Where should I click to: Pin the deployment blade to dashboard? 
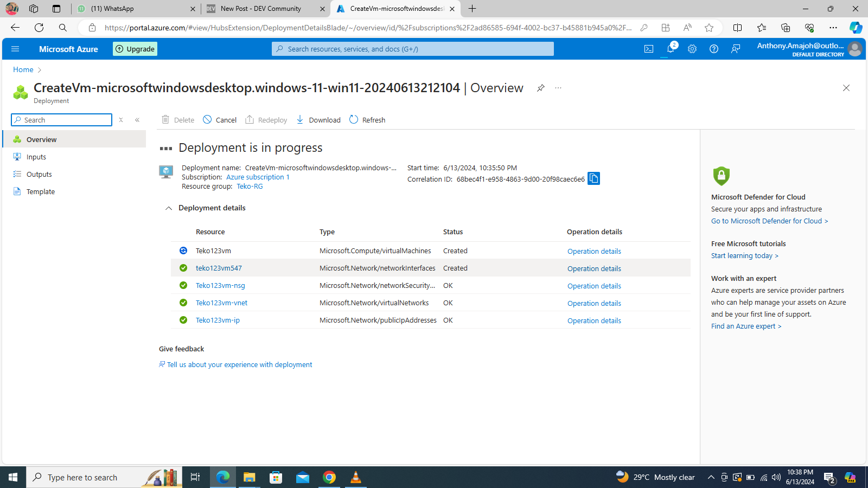point(541,88)
